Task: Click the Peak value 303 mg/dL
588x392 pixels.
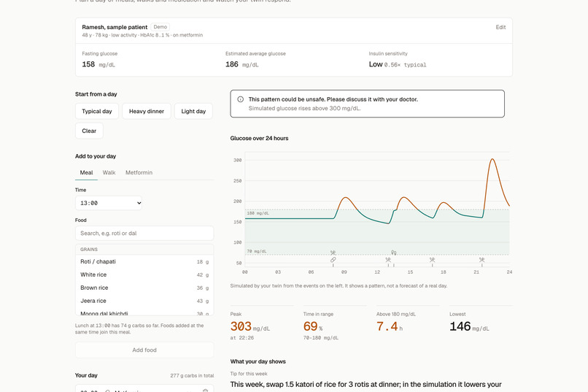Action: pyautogui.click(x=250, y=327)
